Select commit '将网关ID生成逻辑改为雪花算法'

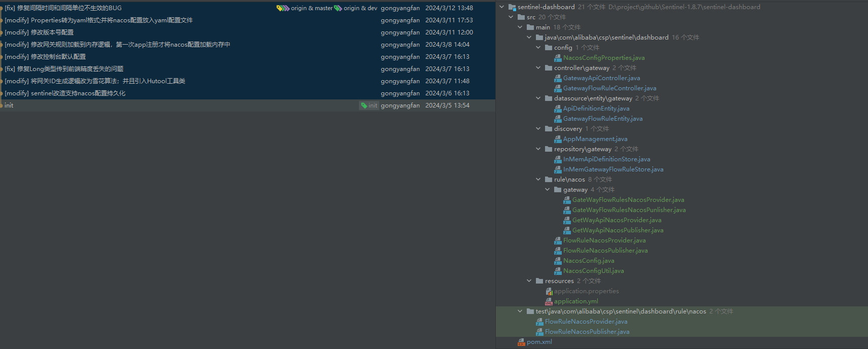247,81
